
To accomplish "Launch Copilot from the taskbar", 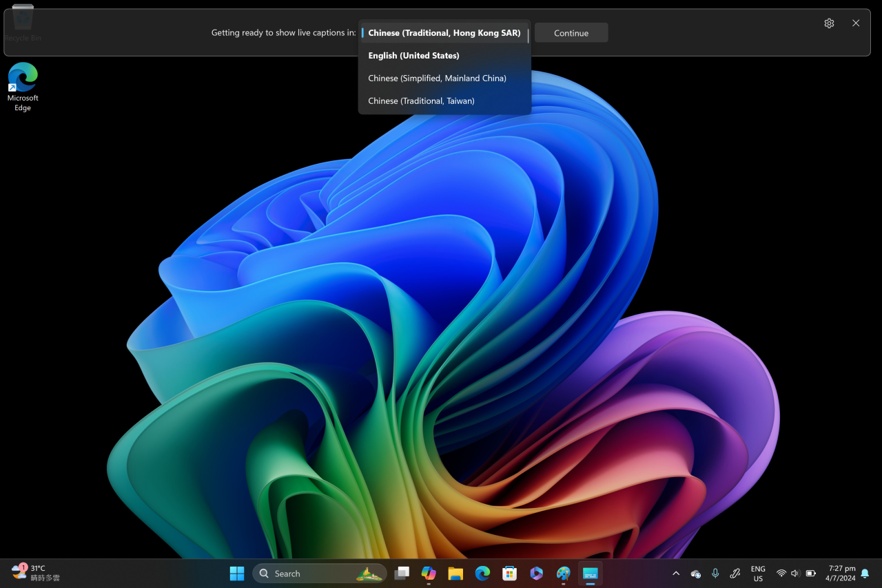I will tap(429, 574).
